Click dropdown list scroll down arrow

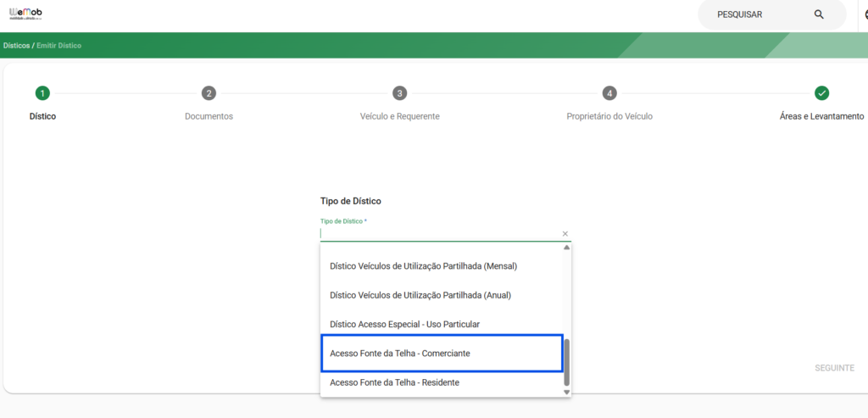(566, 392)
